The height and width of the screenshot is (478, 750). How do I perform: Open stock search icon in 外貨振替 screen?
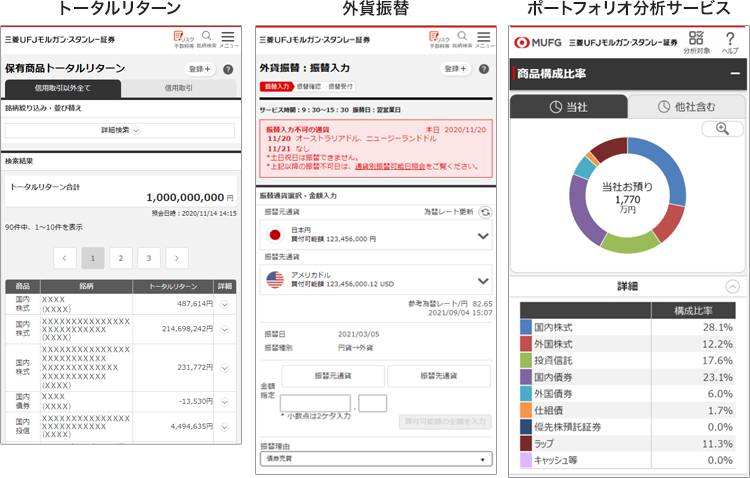point(462,39)
